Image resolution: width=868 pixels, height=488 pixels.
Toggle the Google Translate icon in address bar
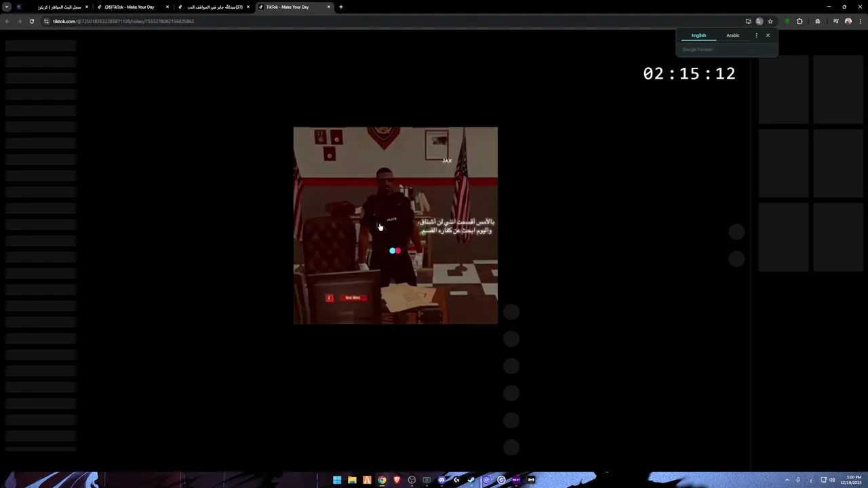pyautogui.click(x=759, y=21)
